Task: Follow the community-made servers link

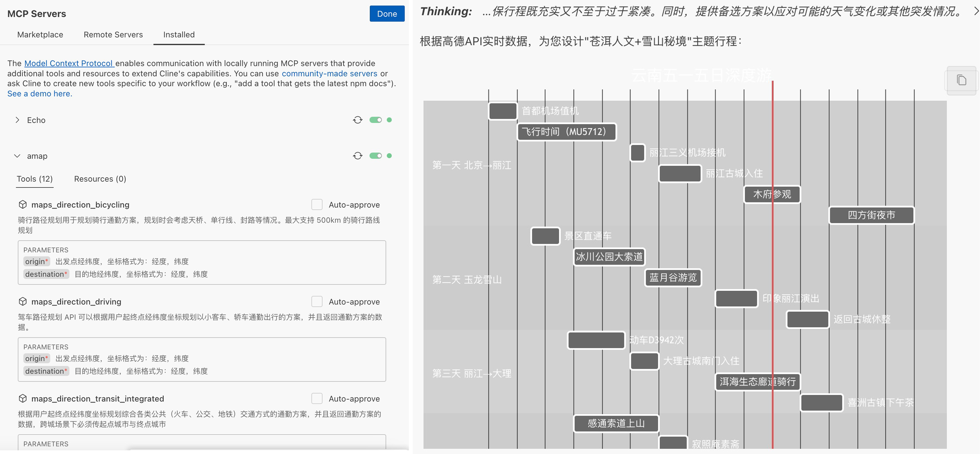Action: [329, 74]
